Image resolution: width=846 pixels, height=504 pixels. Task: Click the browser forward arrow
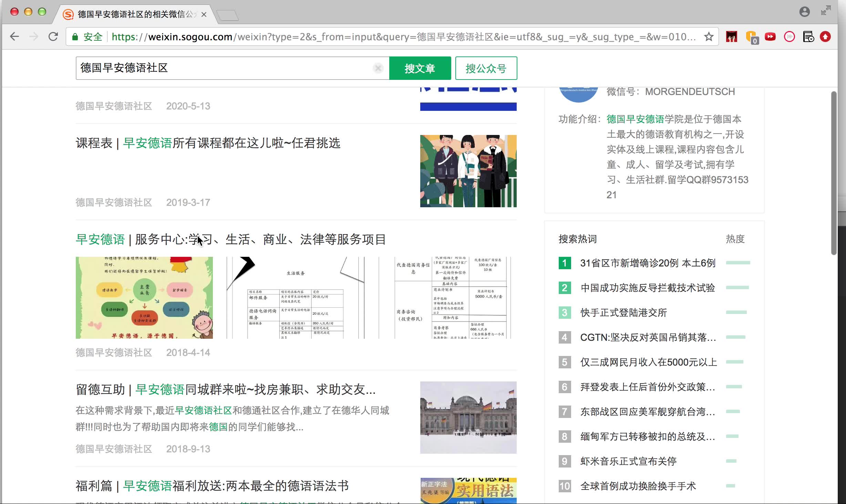34,36
